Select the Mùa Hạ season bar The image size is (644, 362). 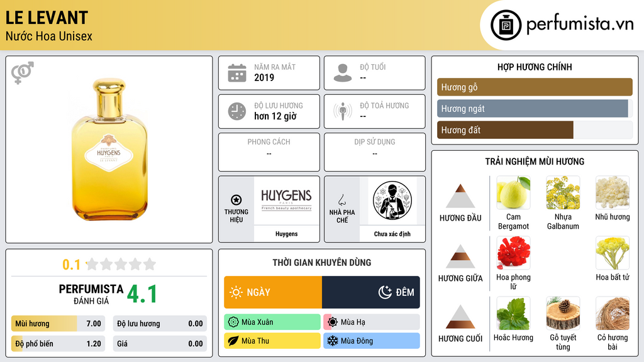pyautogui.click(x=372, y=322)
